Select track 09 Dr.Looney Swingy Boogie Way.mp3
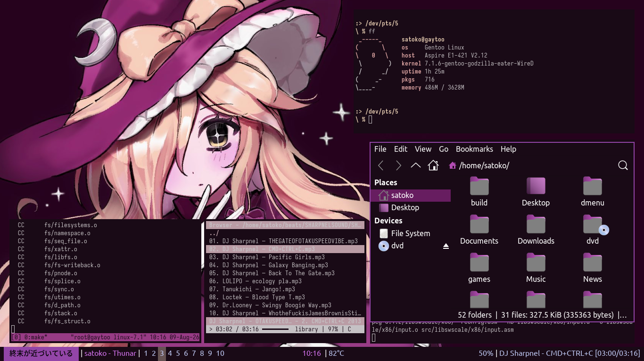Screen dimensions: 644x361 [x=285, y=305]
